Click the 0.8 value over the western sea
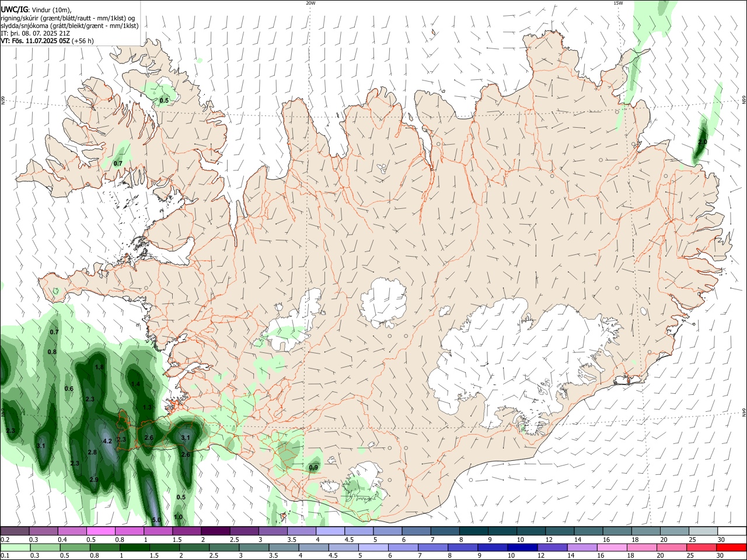 [52, 352]
